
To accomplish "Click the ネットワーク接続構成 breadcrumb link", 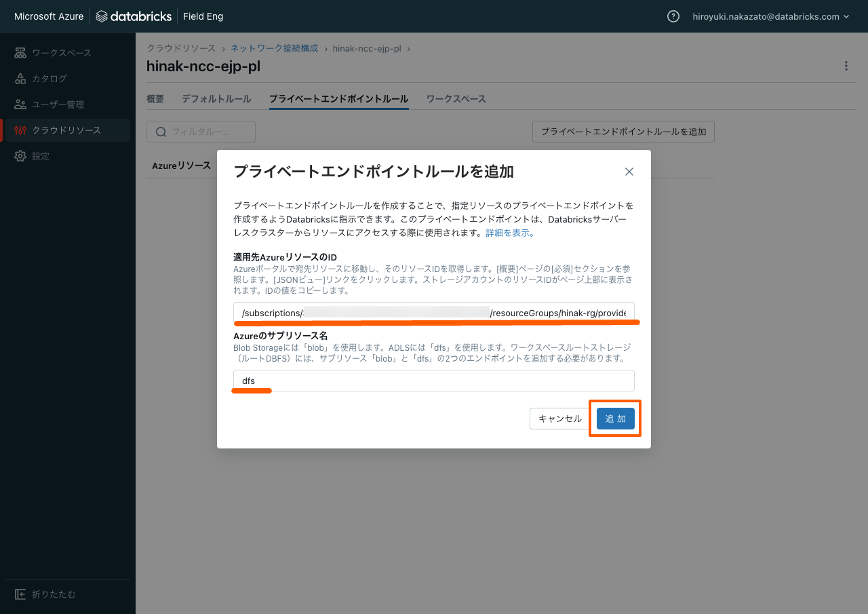I will [274, 48].
